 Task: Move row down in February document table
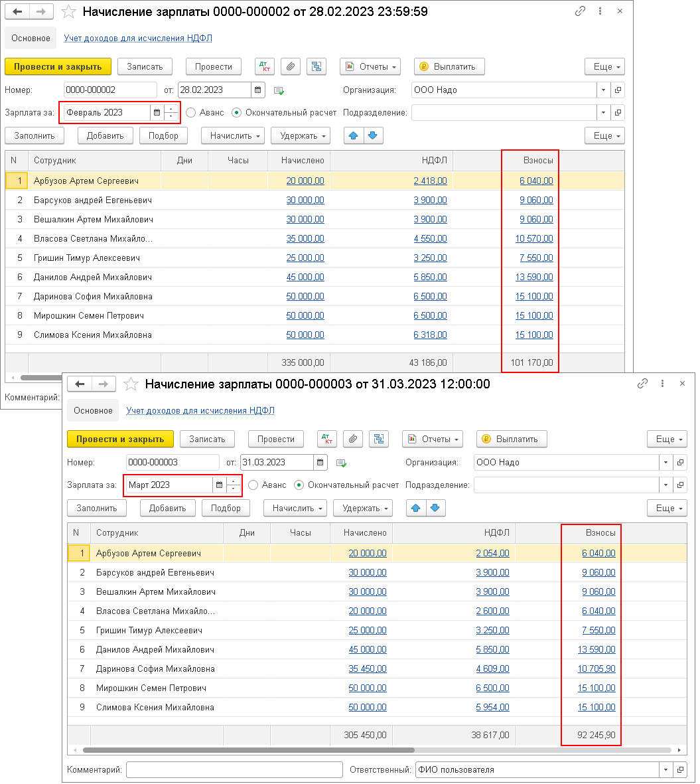373,135
